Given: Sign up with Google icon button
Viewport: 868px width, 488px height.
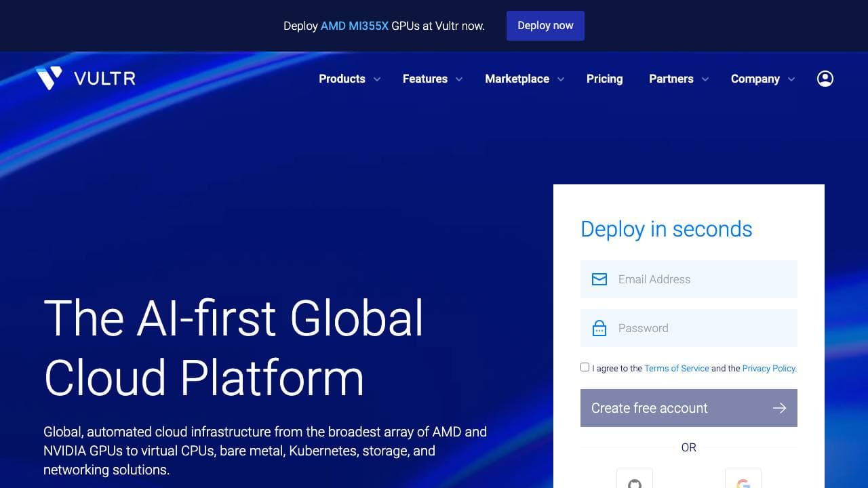Looking at the screenshot, I should point(743,480).
